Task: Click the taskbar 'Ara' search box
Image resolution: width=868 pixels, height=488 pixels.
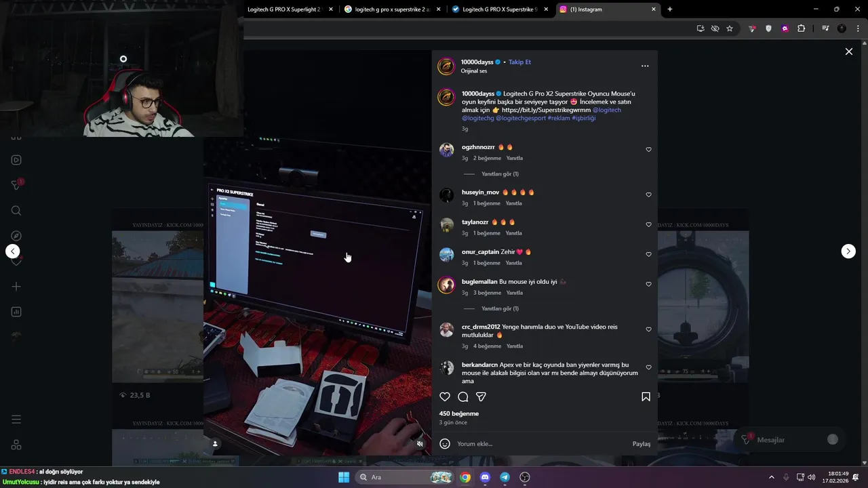Action: (405, 477)
